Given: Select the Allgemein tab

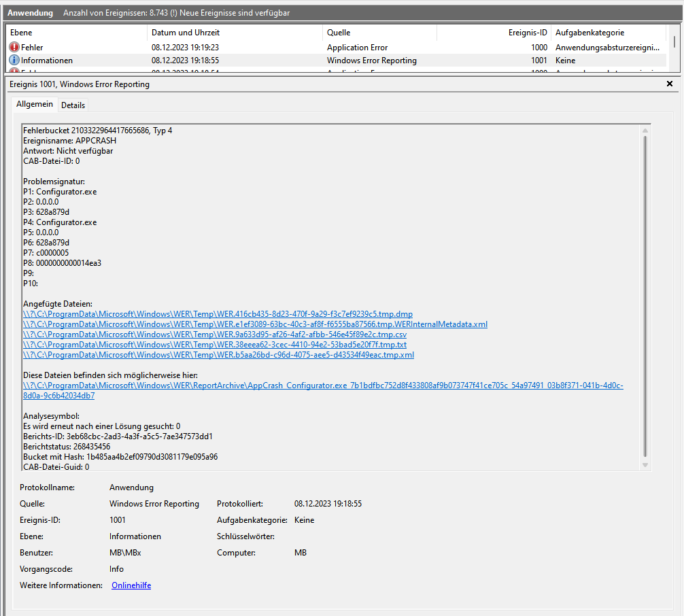Looking at the screenshot, I should [x=35, y=104].
